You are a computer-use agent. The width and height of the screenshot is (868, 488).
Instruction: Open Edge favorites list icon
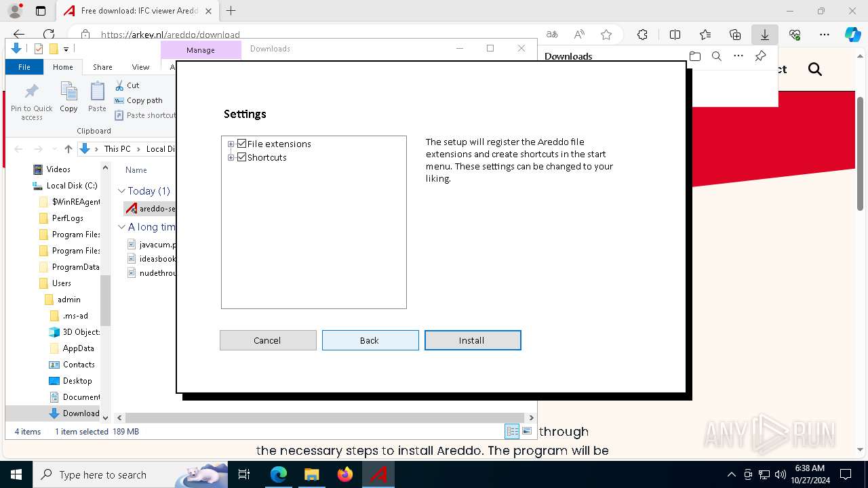[705, 35]
